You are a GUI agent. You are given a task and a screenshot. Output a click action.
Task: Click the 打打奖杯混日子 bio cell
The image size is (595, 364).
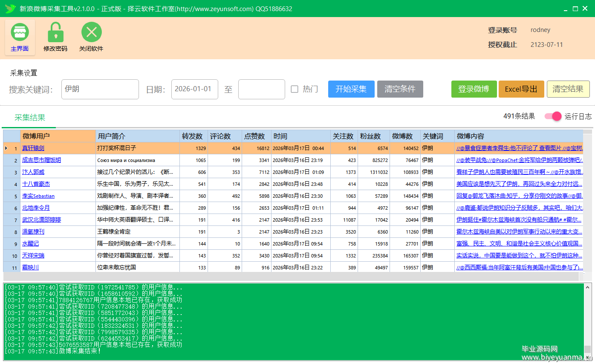(x=138, y=148)
